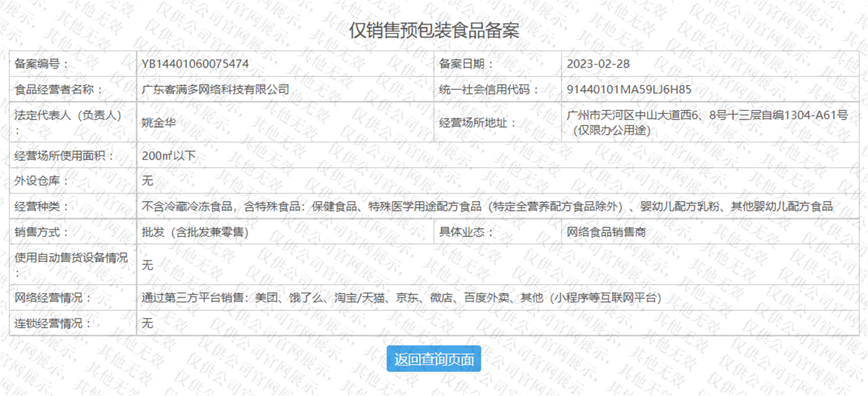Click the 返回查询页面 button
The image size is (868, 396).
tap(433, 359)
